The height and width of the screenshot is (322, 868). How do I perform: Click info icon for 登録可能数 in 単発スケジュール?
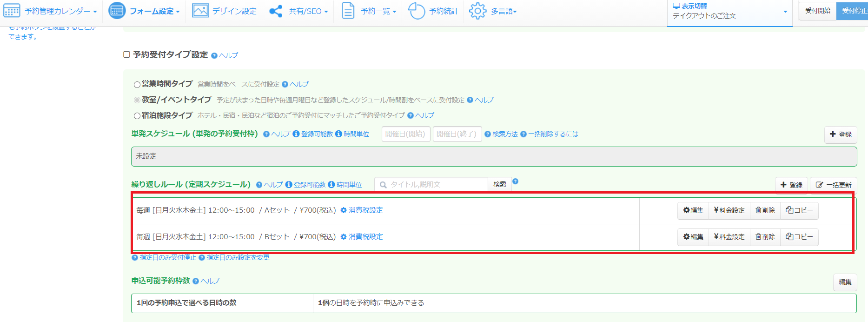click(296, 134)
